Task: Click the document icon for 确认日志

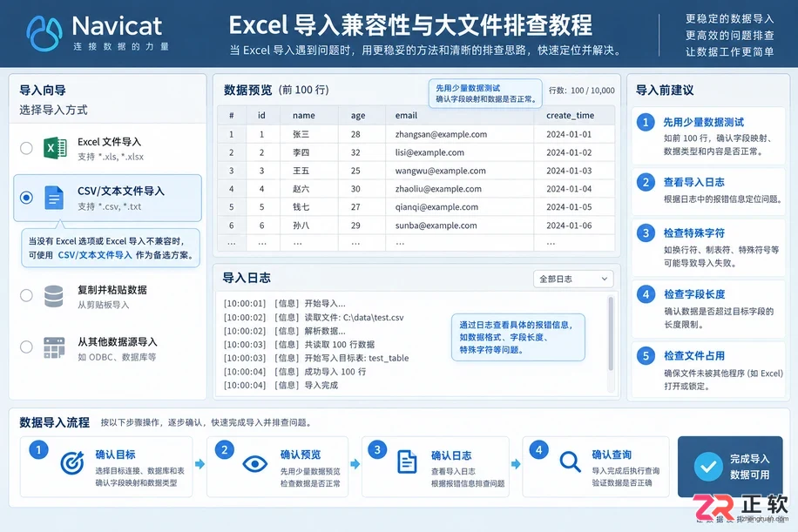Action: [407, 462]
